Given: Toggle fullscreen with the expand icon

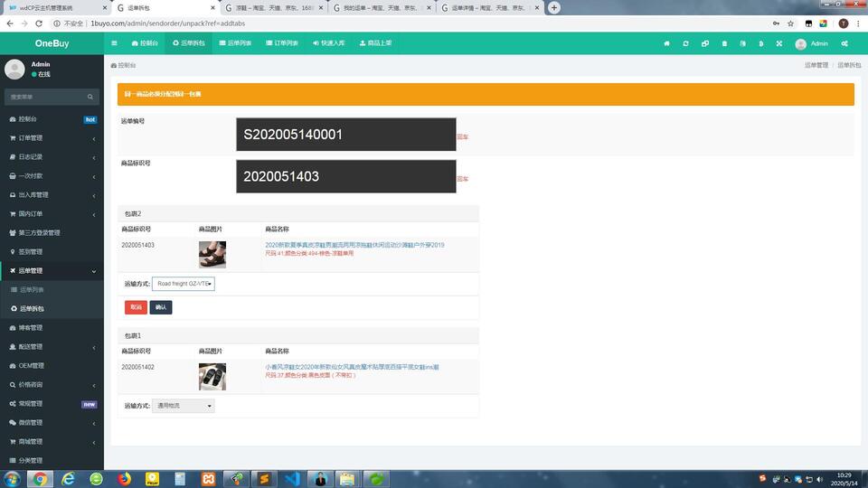Looking at the screenshot, I should (778, 43).
